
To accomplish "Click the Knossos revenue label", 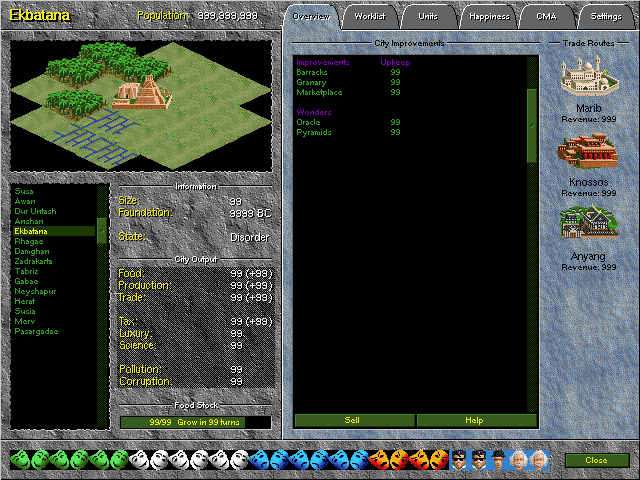I will coord(589,193).
